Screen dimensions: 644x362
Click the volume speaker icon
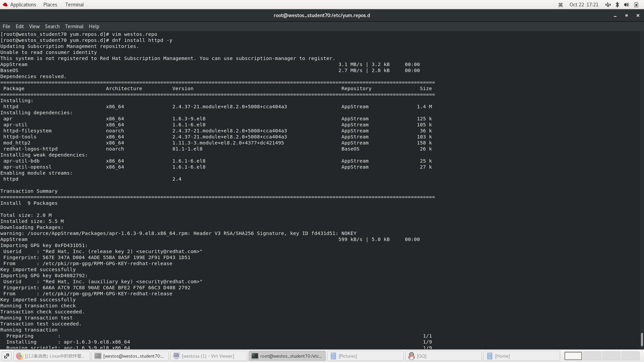[x=626, y=5]
